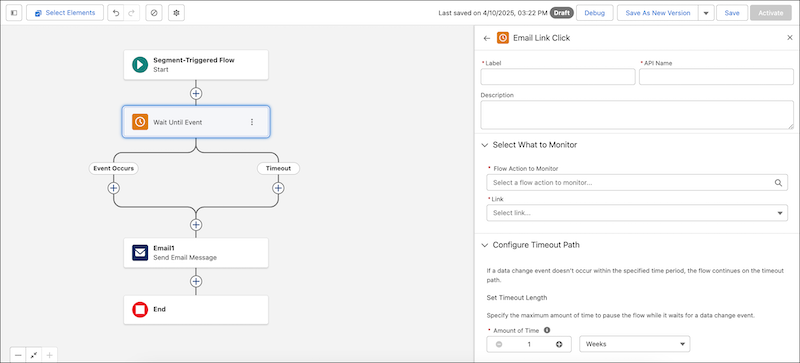Redo the last change
Image resolution: width=800 pixels, height=363 pixels.
[x=132, y=13]
